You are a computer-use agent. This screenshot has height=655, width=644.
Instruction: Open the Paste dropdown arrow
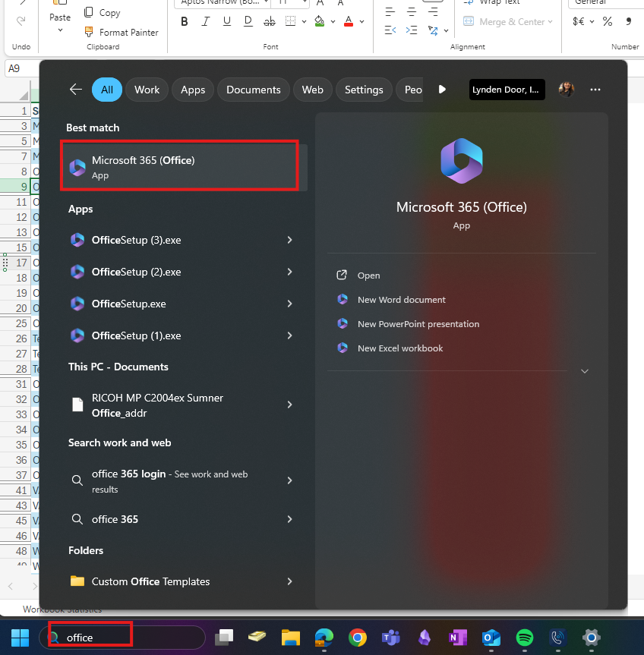[x=60, y=30]
